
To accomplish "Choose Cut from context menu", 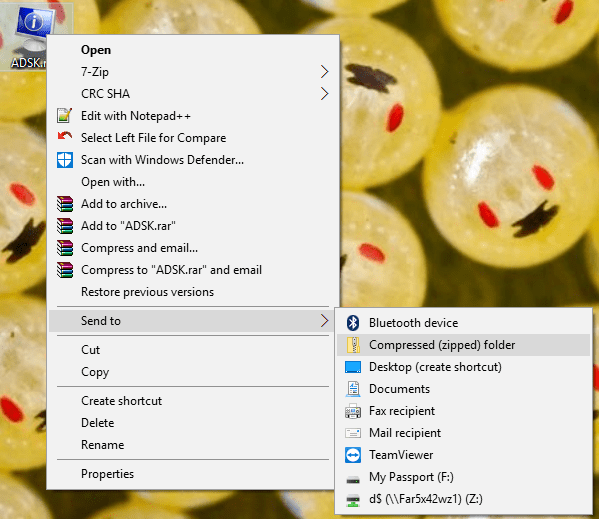I will (x=193, y=350).
